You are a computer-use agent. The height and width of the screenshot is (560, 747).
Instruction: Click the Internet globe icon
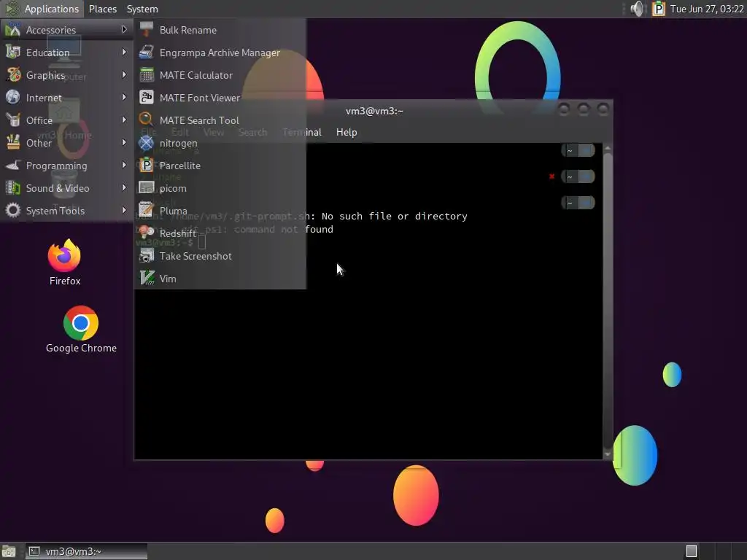pyautogui.click(x=13, y=97)
